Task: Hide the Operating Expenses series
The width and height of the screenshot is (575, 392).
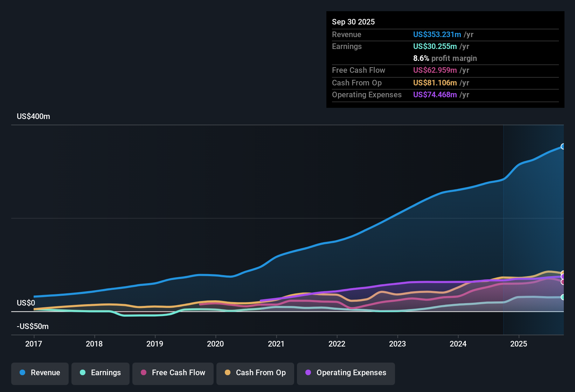Action: pyautogui.click(x=346, y=373)
